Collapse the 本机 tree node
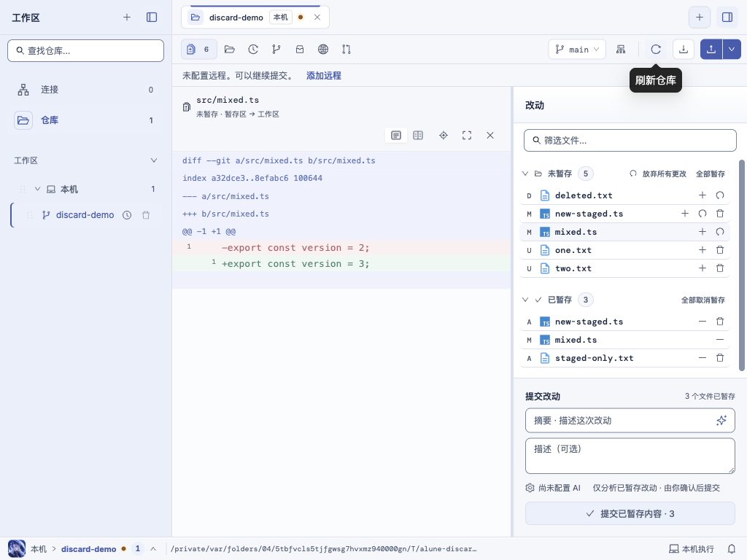Image resolution: width=747 pixels, height=560 pixels. pyautogui.click(x=37, y=189)
